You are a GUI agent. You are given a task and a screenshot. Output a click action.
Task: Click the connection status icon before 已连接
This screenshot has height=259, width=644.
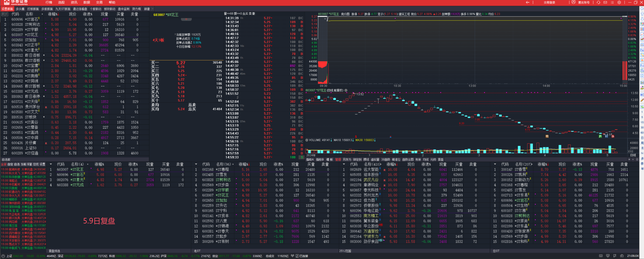[297, 256]
